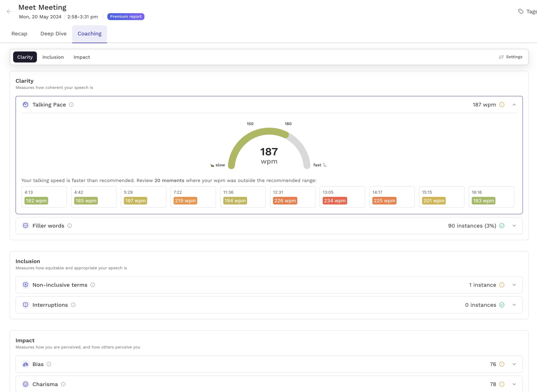Viewport: 537px width, 392px height.
Task: Switch to the Deep Dive tab
Action: tap(53, 34)
